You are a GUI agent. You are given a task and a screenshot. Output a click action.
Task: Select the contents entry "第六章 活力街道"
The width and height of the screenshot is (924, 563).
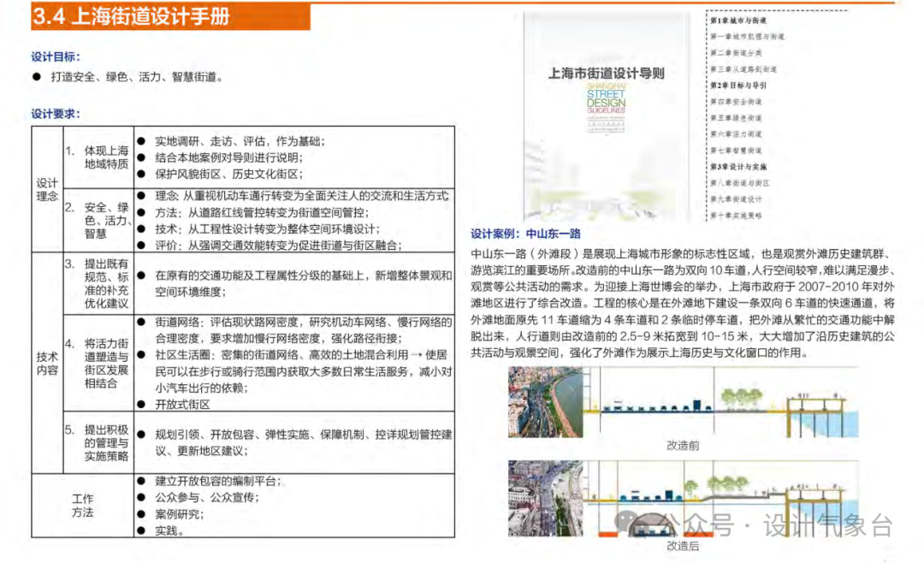coord(736,133)
